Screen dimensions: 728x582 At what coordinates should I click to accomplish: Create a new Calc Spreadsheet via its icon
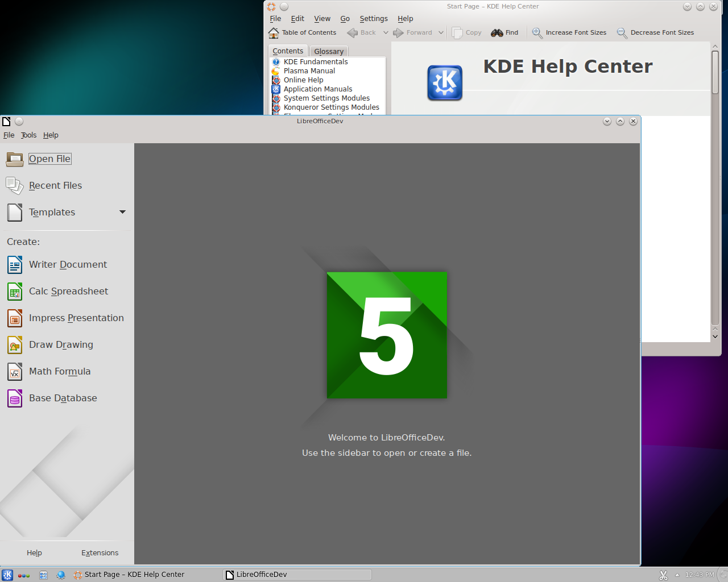pyautogui.click(x=15, y=291)
